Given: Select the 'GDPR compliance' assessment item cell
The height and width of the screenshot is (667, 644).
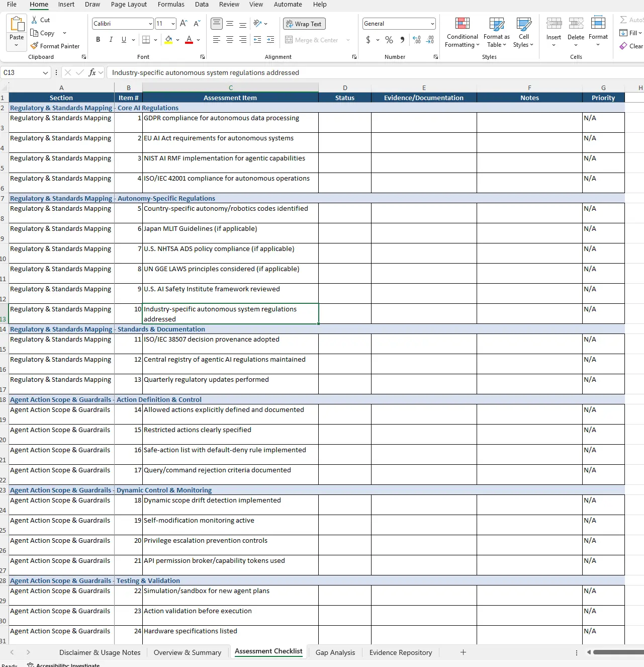Looking at the screenshot, I should [230, 122].
